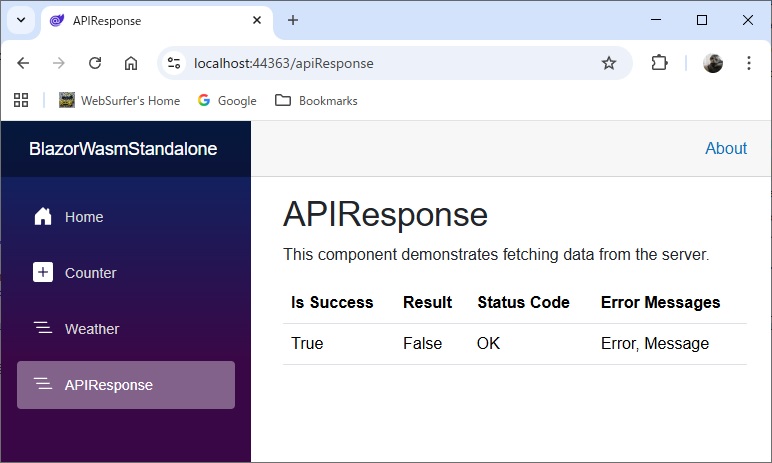Select APIResponse in the sidebar navigation
The width and height of the screenshot is (772, 463).
pyautogui.click(x=126, y=385)
